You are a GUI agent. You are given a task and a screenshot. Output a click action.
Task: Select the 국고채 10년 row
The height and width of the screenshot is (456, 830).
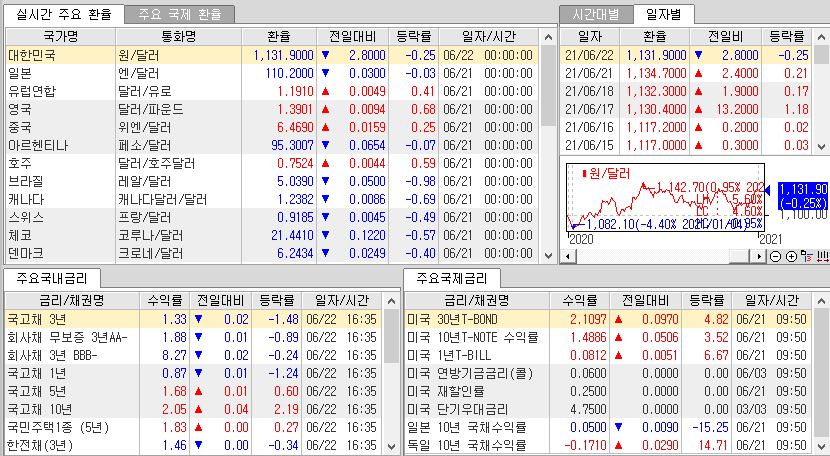[x=194, y=409]
